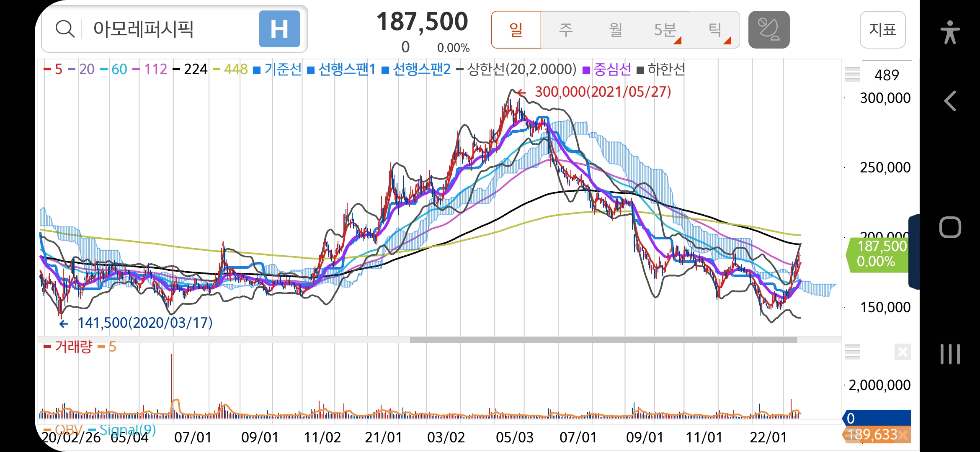980x452 pixels.
Task: Tap the 2,000,000 volume axis label
Action: click(x=879, y=385)
